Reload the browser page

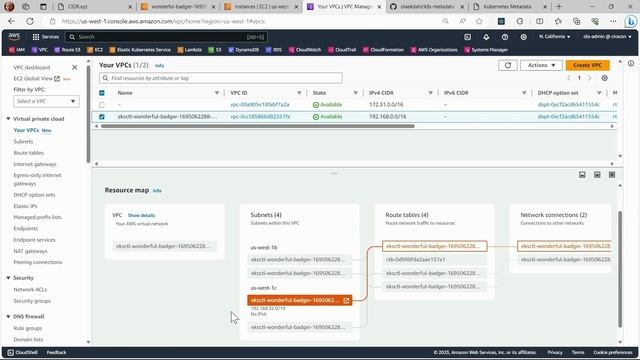30,21
